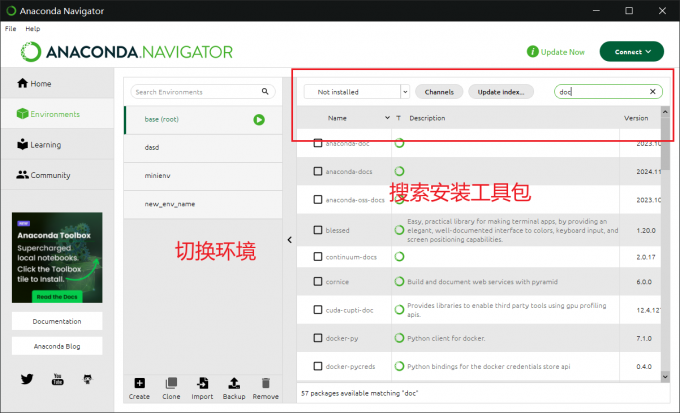The width and height of the screenshot is (680, 413).
Task: Open the File menu
Action: point(10,29)
